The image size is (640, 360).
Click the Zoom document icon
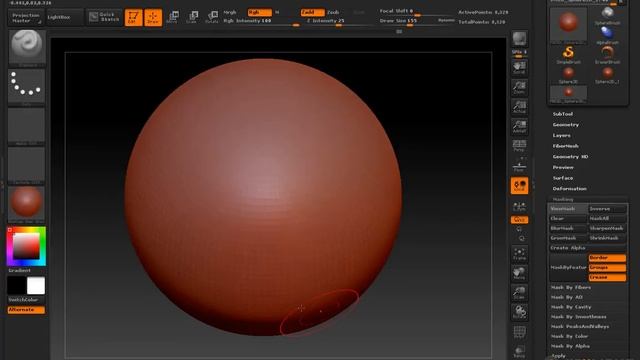pyautogui.click(x=520, y=87)
